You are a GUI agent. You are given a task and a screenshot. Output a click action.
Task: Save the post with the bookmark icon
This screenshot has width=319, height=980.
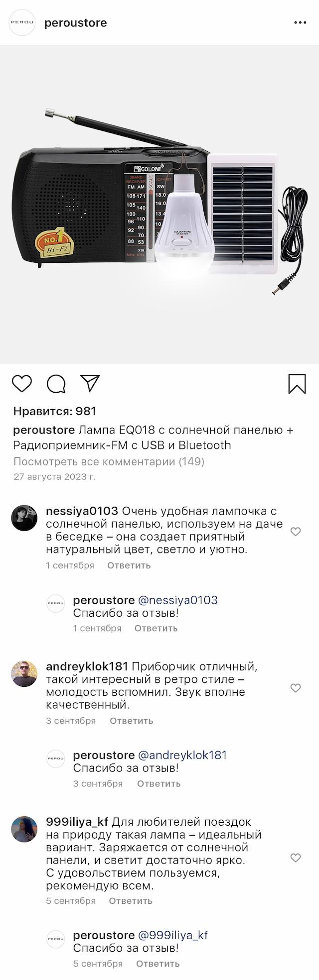[297, 384]
